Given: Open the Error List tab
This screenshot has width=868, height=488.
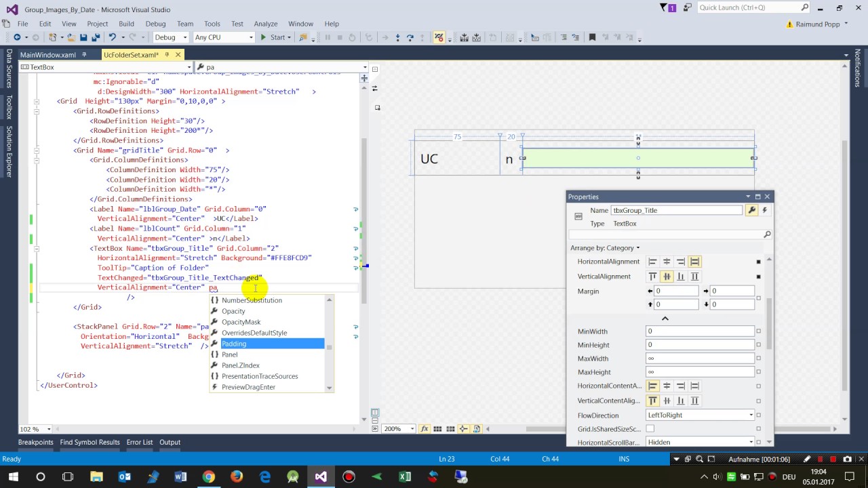Looking at the screenshot, I should coord(139,442).
